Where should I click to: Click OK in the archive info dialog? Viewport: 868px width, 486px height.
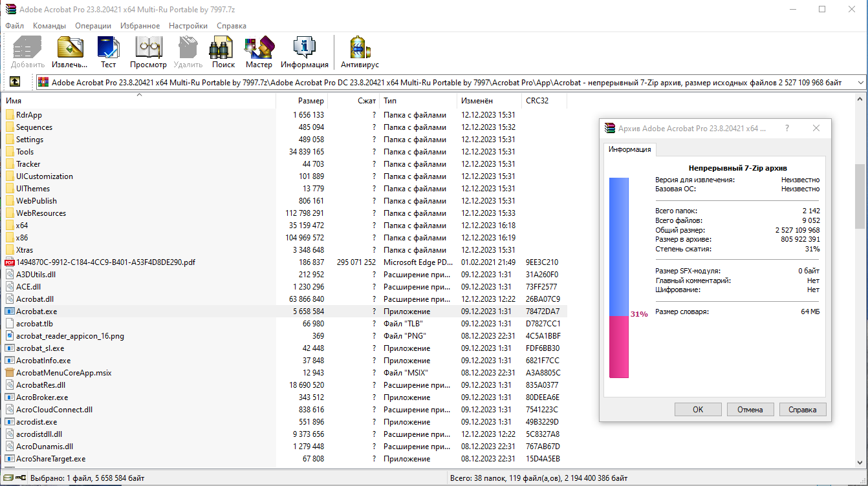(x=698, y=409)
